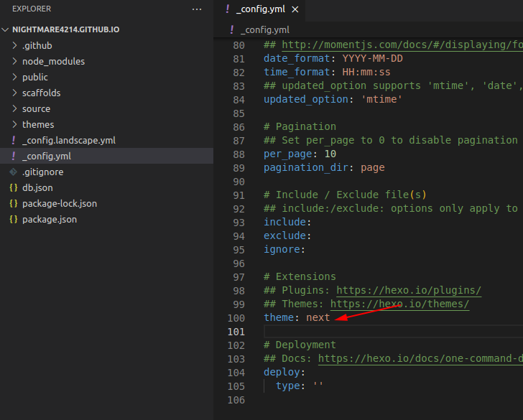523x420 pixels.
Task: Click JSON braces icon beside package-lock.json
Action: tap(14, 204)
